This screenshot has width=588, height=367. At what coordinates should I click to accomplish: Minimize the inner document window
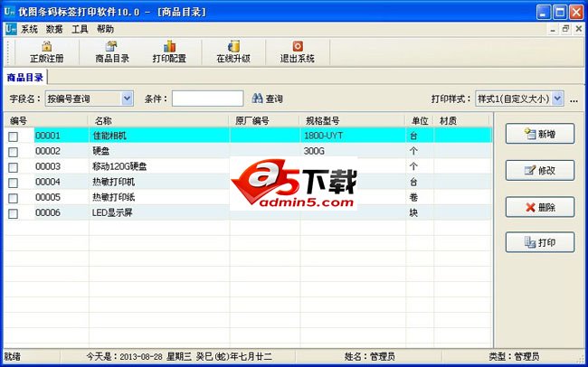[553, 29]
